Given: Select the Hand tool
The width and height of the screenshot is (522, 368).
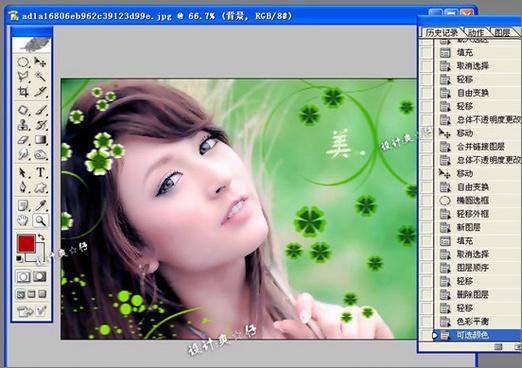Looking at the screenshot, I should [23, 221].
